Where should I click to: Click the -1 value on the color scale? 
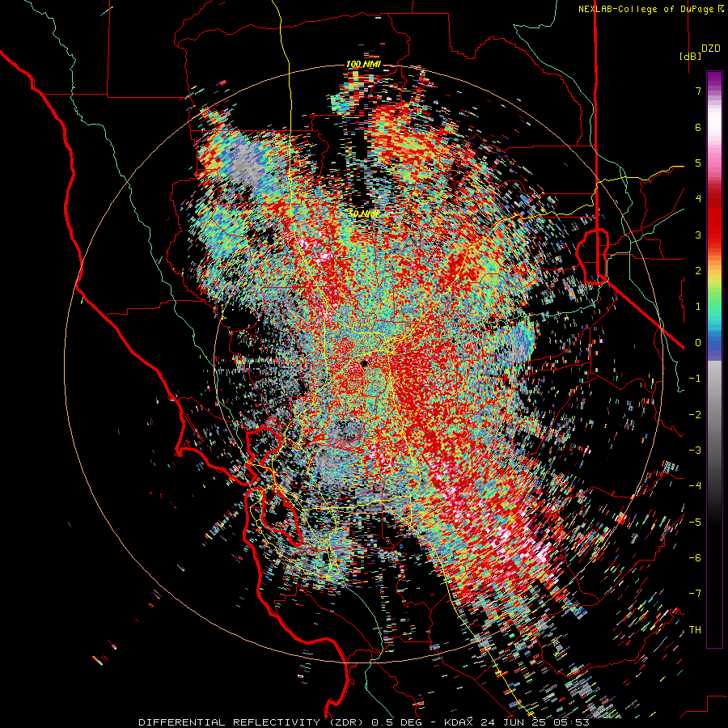695,379
